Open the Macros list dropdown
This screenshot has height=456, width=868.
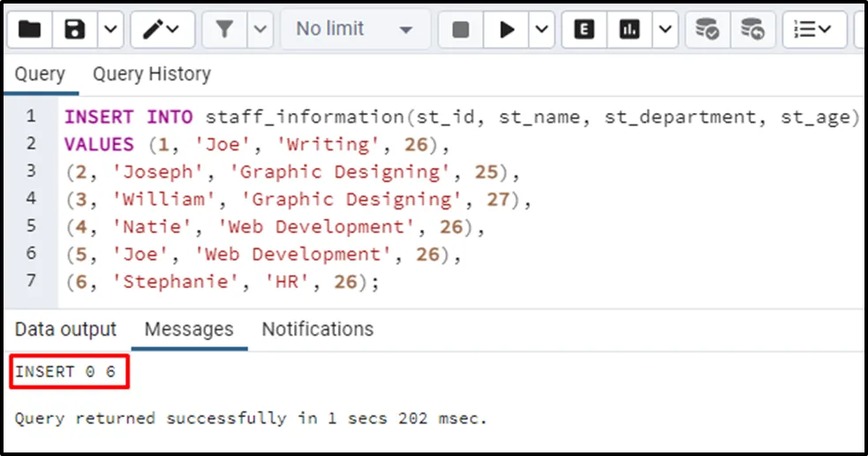[x=812, y=29]
